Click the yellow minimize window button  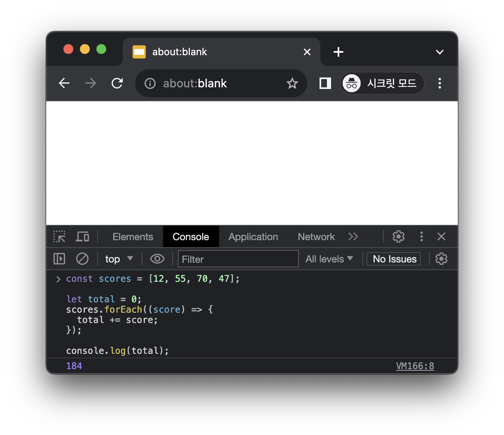click(85, 49)
